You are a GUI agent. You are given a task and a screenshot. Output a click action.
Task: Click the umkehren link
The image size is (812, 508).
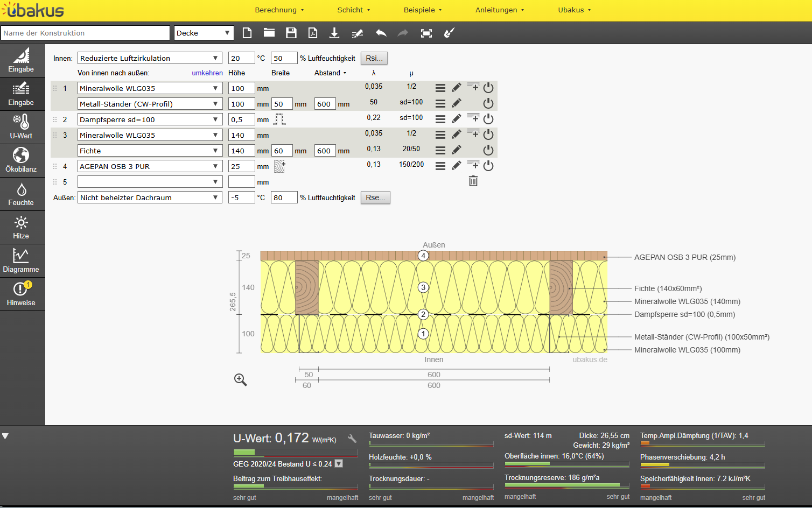point(207,73)
